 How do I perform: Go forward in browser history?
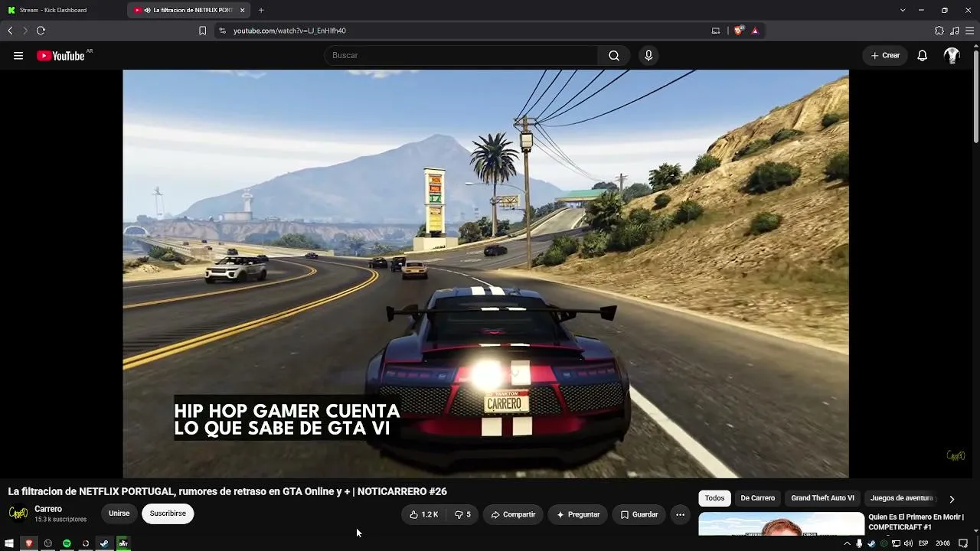24,31
